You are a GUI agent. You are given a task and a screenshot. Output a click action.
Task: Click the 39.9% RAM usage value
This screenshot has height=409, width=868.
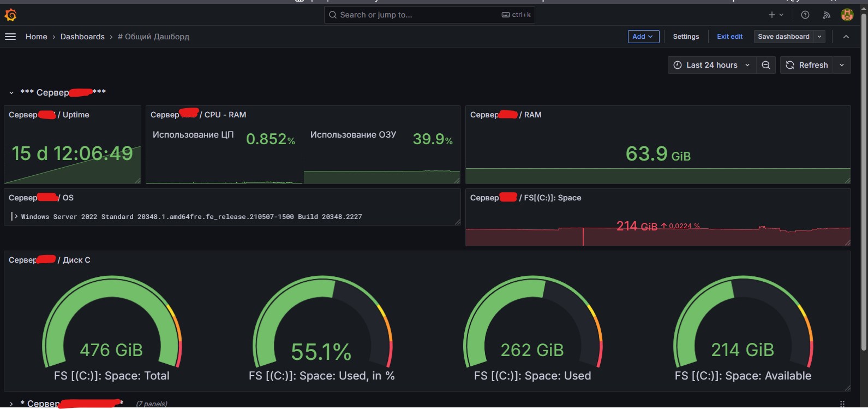point(433,139)
